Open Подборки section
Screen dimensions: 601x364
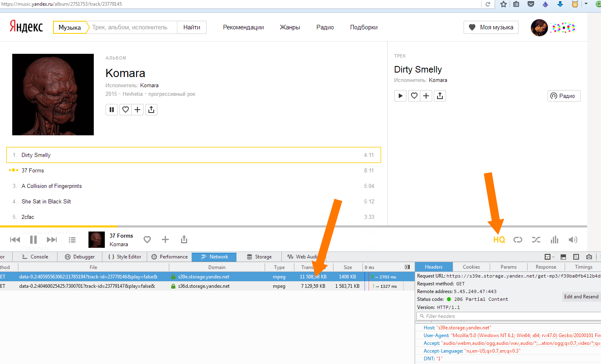tap(364, 27)
